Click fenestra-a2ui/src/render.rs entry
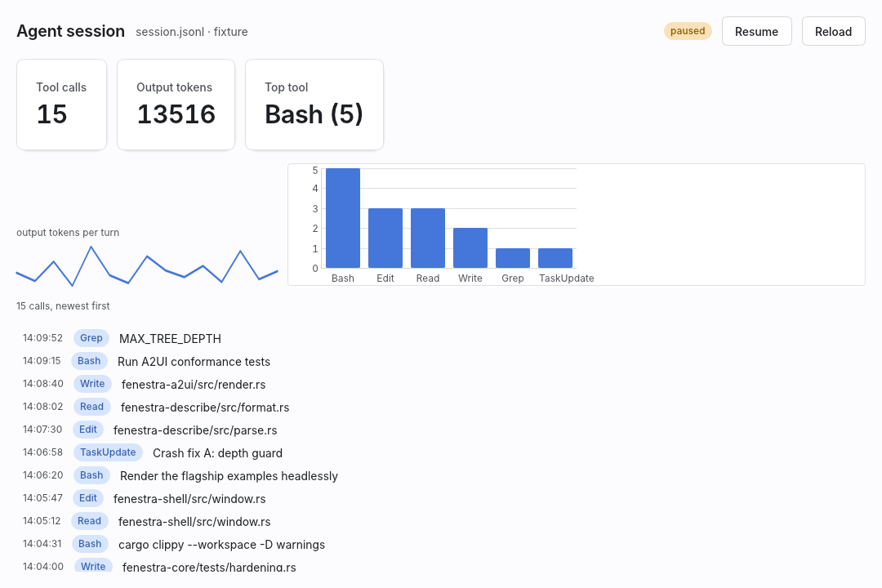Screen dimensions: 882x588 point(194,385)
